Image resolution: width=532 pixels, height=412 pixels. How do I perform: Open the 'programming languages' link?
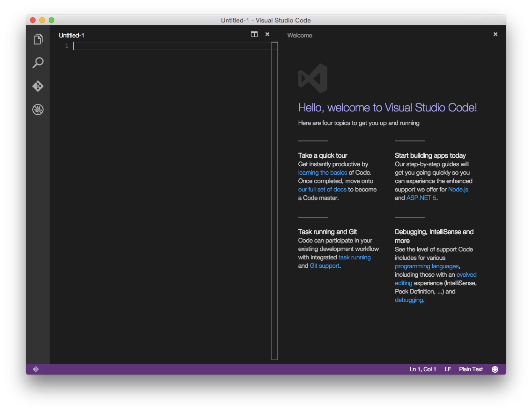[x=427, y=266]
